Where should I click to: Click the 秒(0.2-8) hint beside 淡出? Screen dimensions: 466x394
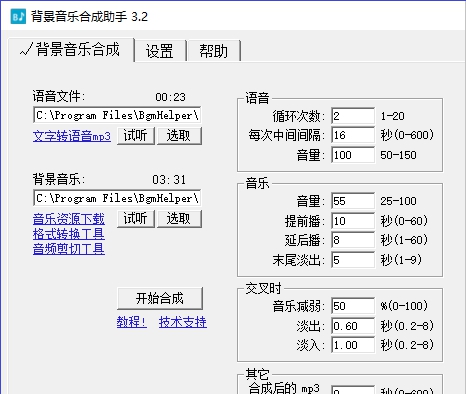(407, 326)
